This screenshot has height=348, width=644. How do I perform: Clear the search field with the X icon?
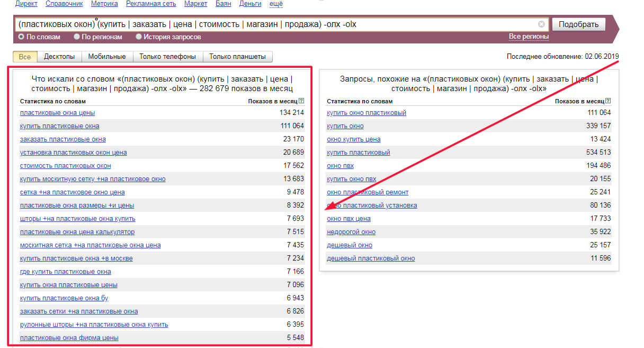click(x=541, y=24)
